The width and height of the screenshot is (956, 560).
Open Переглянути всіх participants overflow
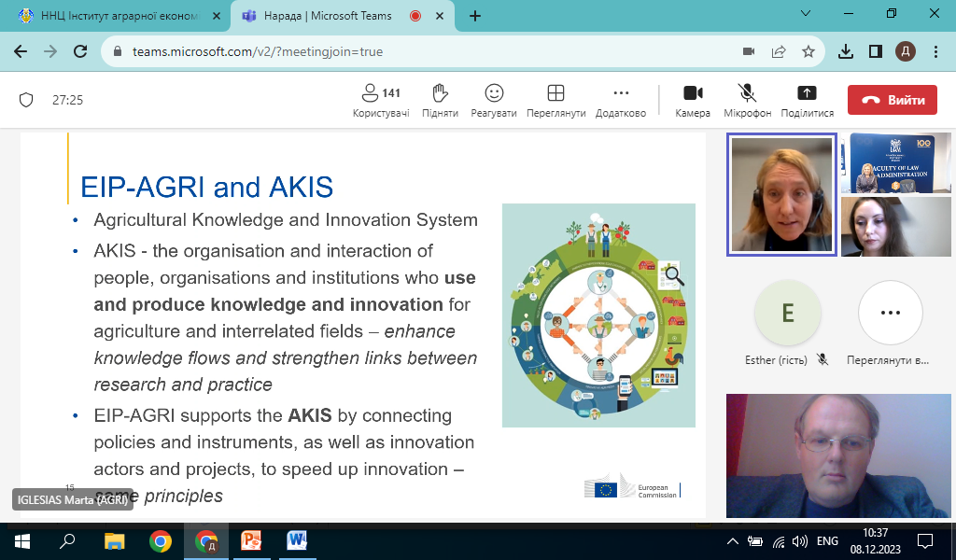tap(890, 313)
